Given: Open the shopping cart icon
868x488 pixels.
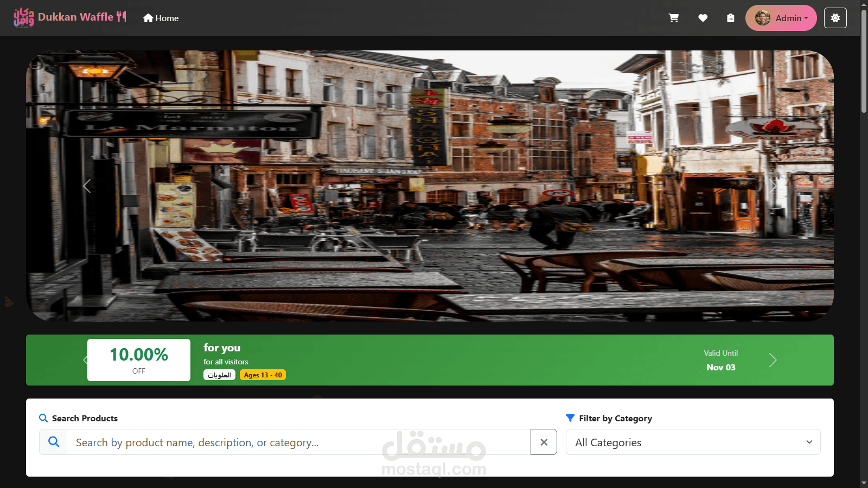Looking at the screenshot, I should click(x=674, y=18).
